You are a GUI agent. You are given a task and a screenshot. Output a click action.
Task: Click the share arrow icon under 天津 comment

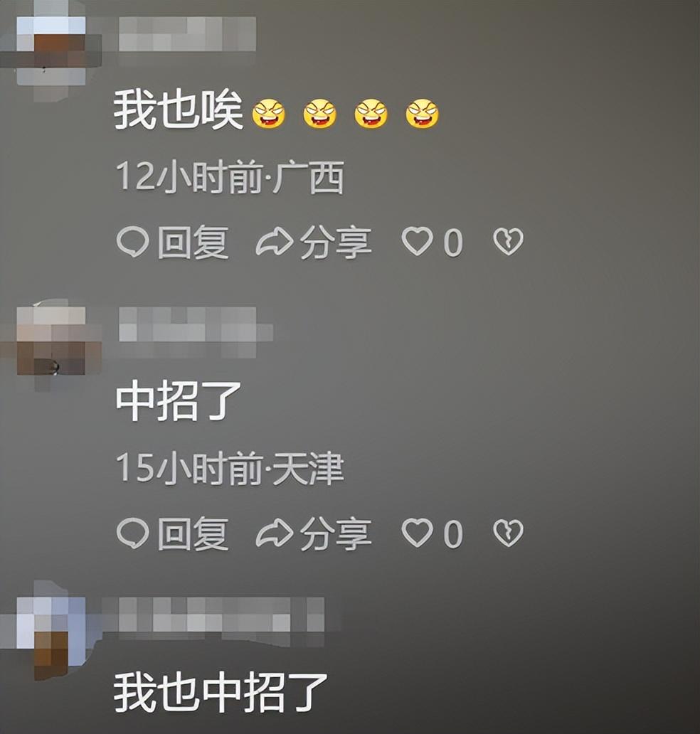(x=275, y=533)
